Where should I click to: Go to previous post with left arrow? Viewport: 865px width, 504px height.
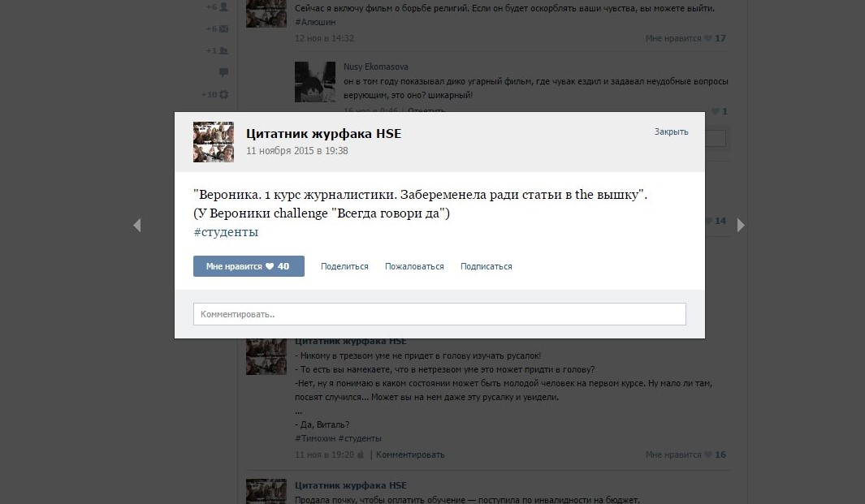tap(136, 225)
